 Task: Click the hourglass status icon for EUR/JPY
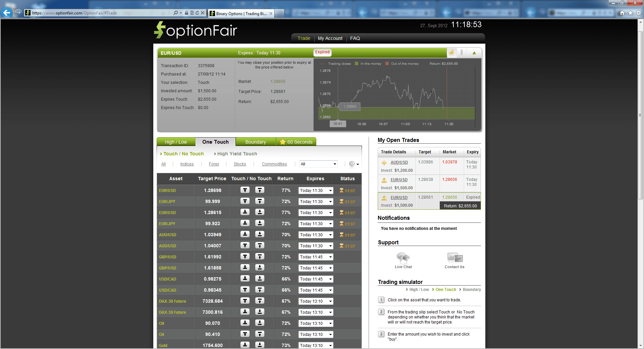pyautogui.click(x=341, y=202)
